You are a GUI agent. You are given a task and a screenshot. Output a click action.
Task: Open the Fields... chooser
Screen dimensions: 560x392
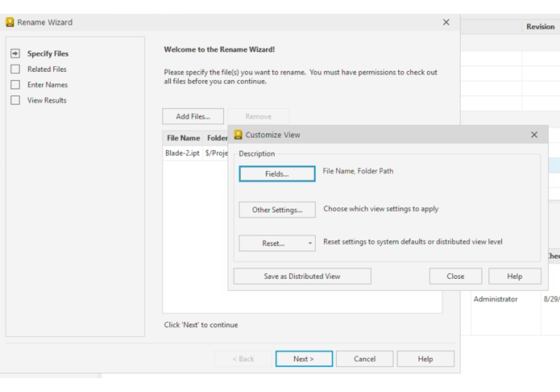tap(277, 174)
